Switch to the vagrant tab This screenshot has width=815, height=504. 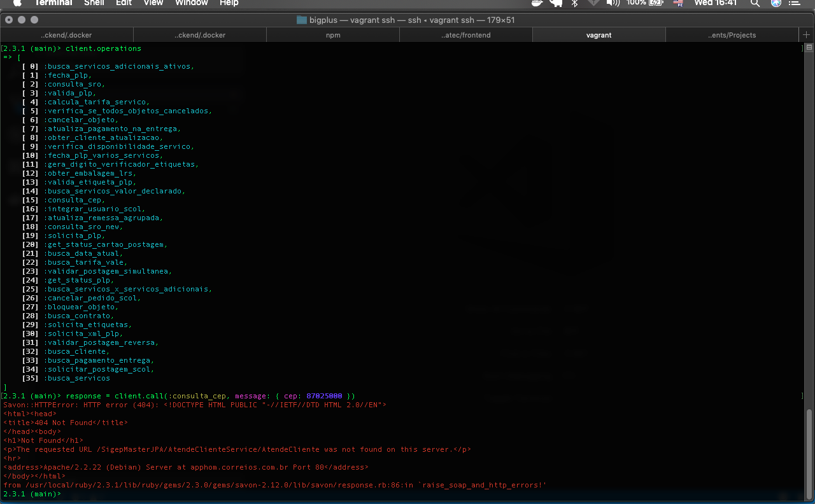coord(599,35)
